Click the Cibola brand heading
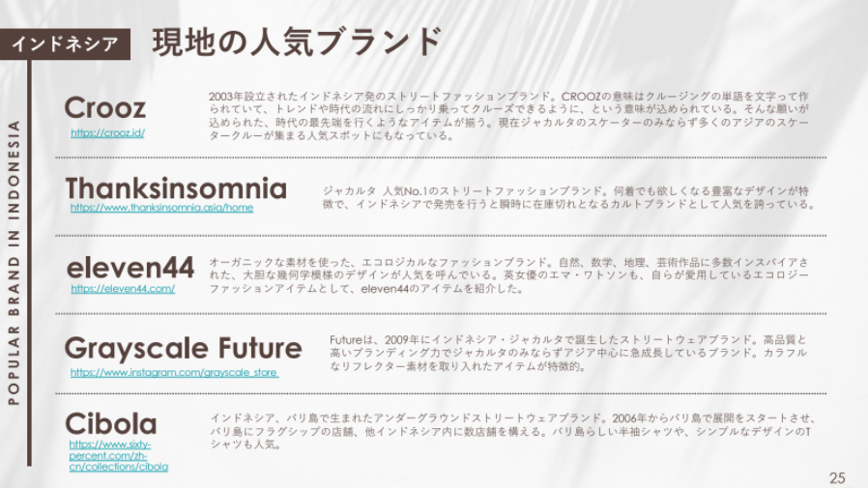Viewport: 868px width, 488px height. click(x=111, y=424)
